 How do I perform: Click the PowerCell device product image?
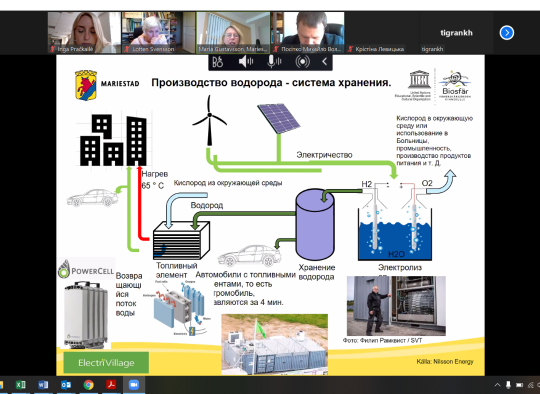point(85,315)
